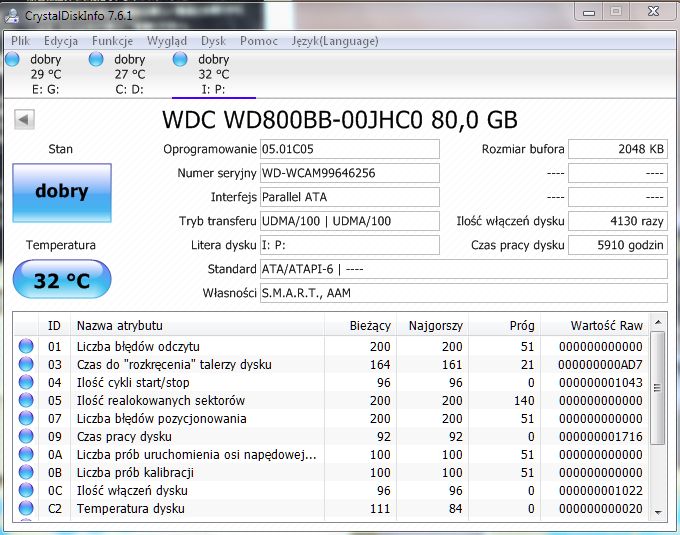Click the Oprogramowanie field 05.01C05
Screen dimensions: 680x535
[x=350, y=149]
